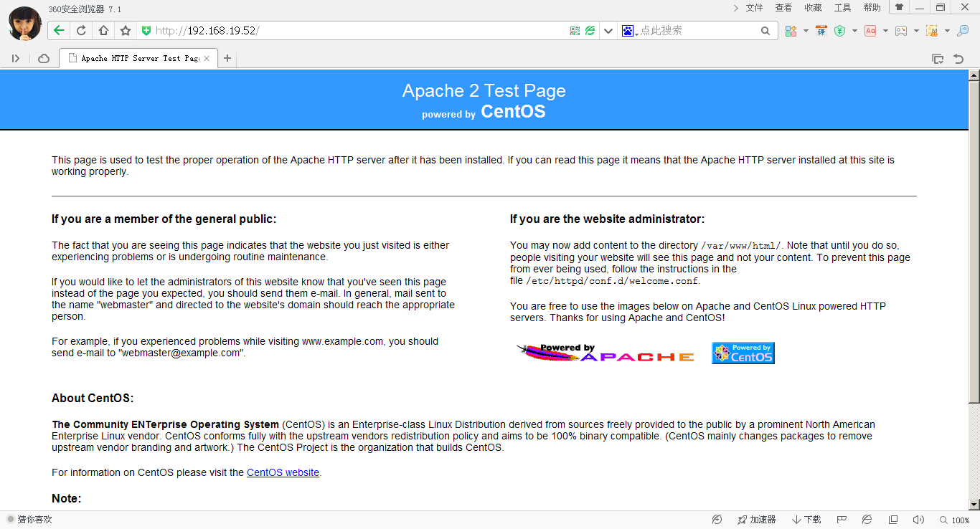Click the flag icon in status bar

point(842,520)
